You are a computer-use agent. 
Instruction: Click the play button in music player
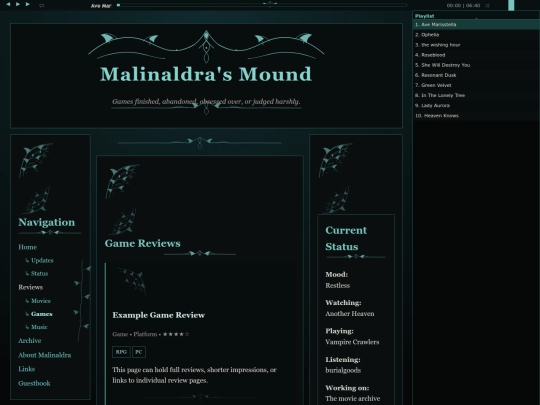pyautogui.click(x=18, y=4)
